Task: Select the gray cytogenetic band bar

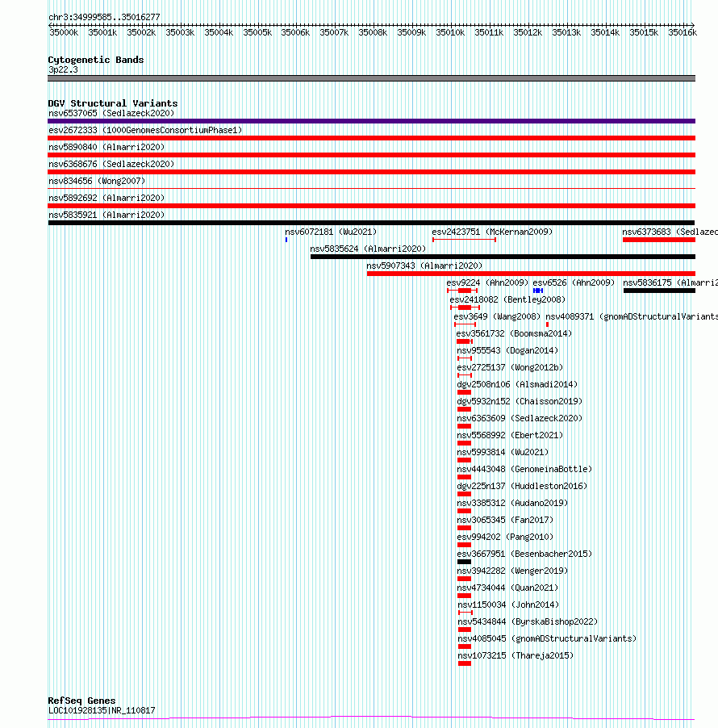Action: pos(371,78)
